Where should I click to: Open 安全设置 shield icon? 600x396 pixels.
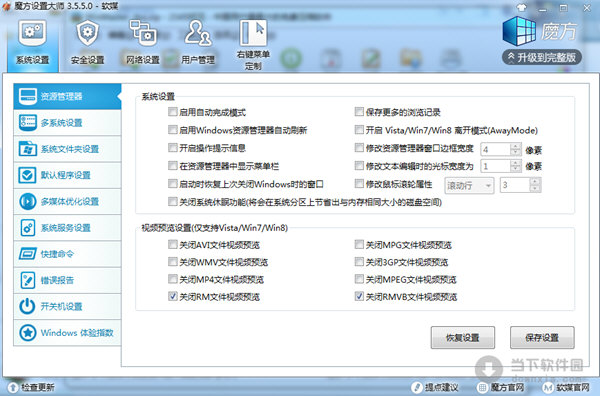(88, 43)
